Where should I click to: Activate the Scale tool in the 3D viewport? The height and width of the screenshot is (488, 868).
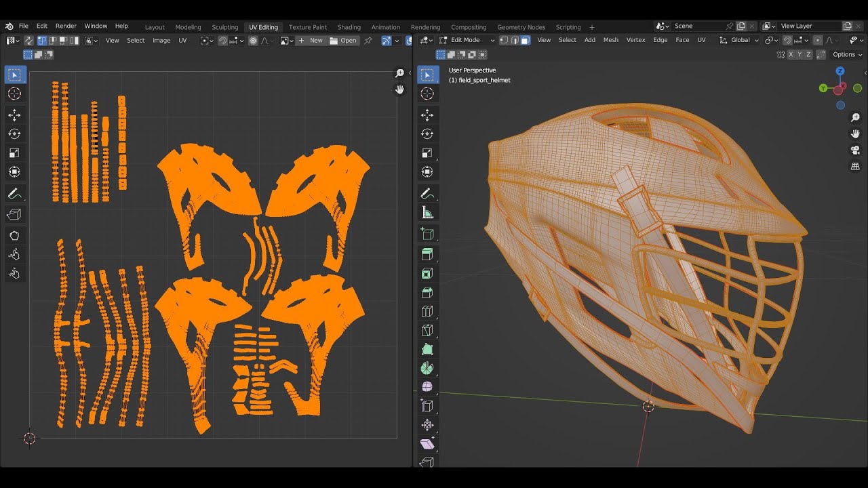(x=427, y=152)
